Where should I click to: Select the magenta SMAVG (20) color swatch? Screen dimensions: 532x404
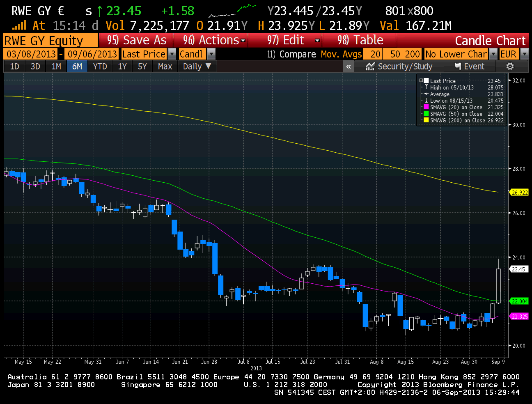point(426,107)
